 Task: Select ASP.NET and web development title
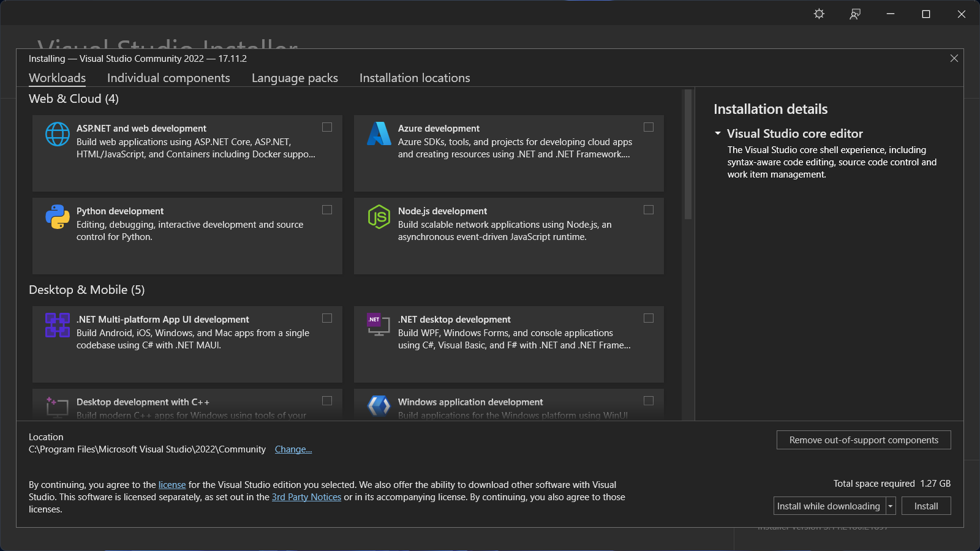141,129
